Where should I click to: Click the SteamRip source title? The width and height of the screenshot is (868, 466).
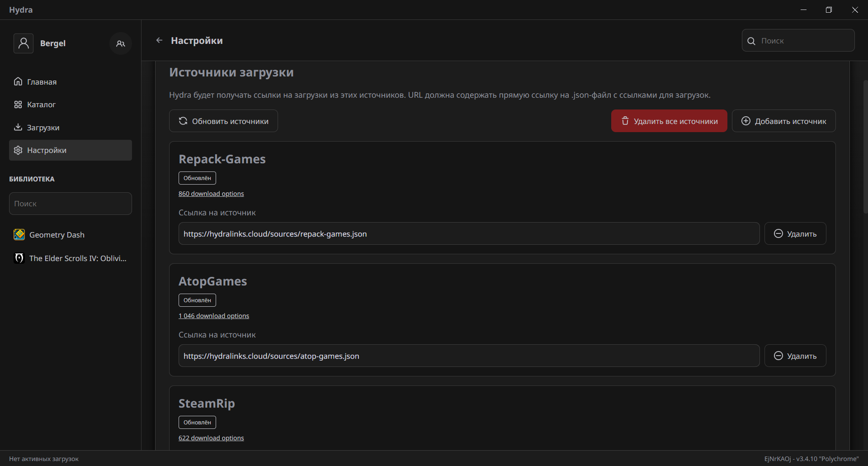point(207,404)
